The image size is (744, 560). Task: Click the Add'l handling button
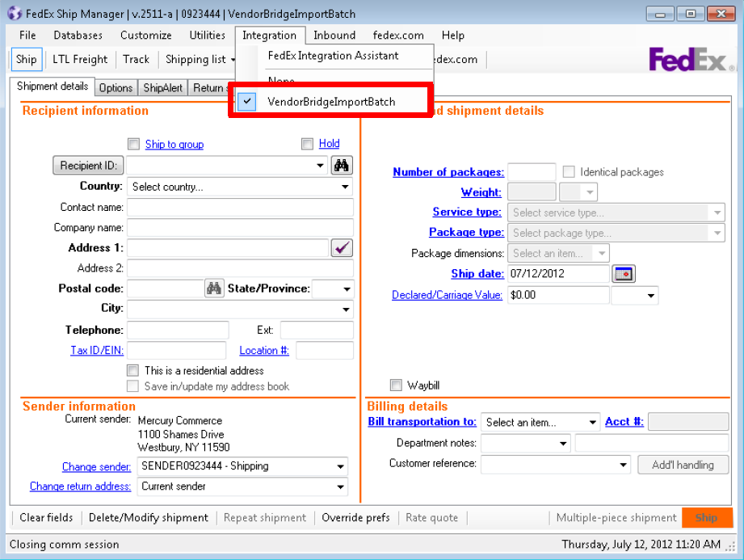pyautogui.click(x=683, y=465)
